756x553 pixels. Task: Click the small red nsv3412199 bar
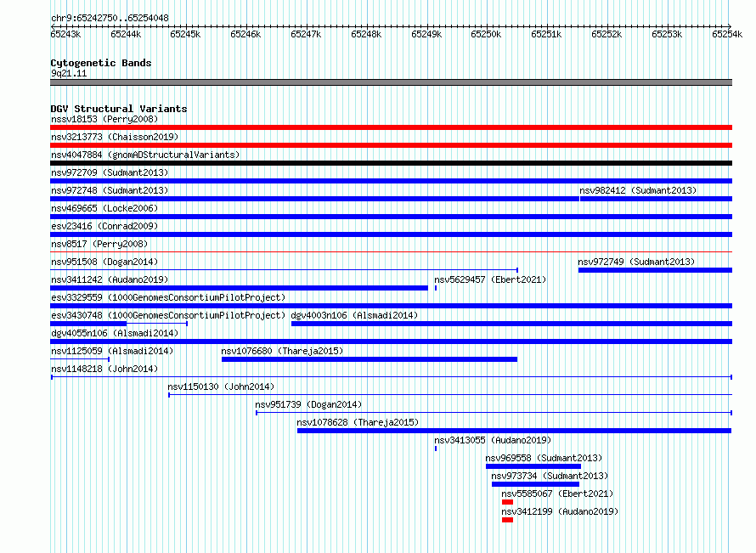[x=507, y=520]
